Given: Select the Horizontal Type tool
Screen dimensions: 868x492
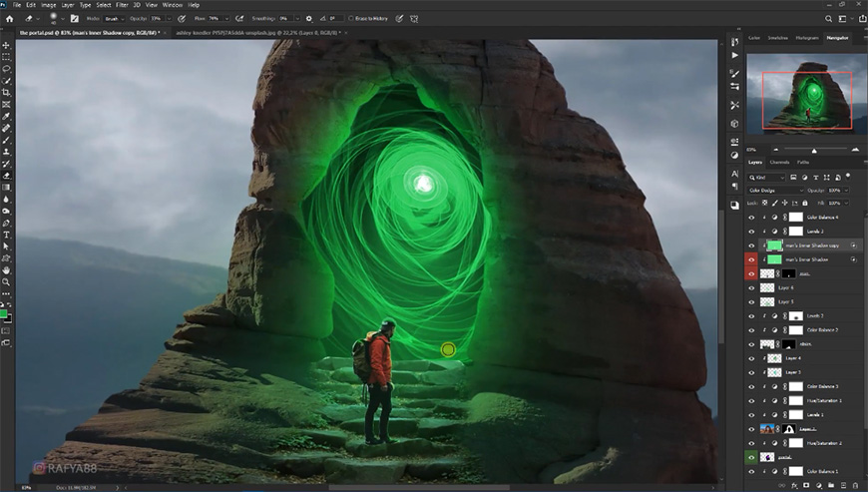Looking at the screenshot, I should pyautogui.click(x=6, y=235).
